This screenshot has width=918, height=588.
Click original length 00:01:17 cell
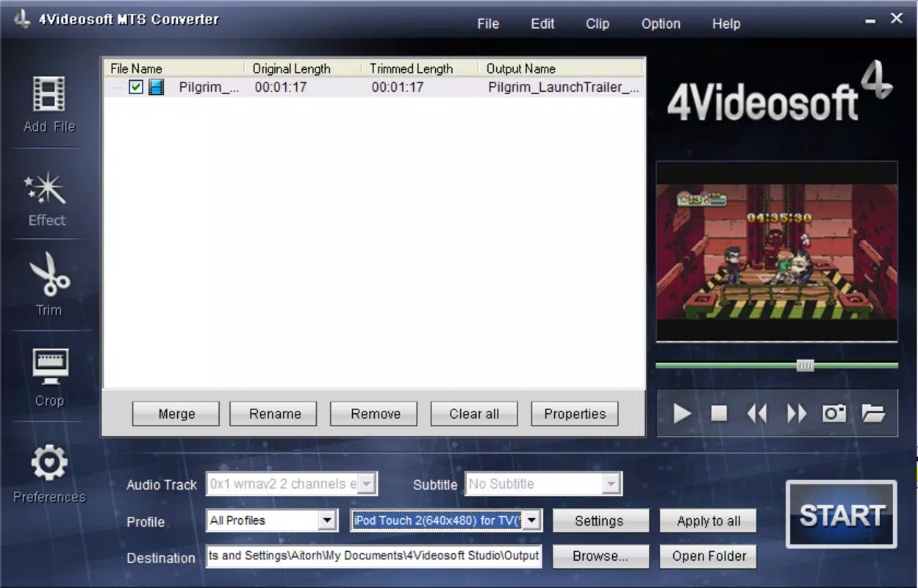tap(281, 87)
